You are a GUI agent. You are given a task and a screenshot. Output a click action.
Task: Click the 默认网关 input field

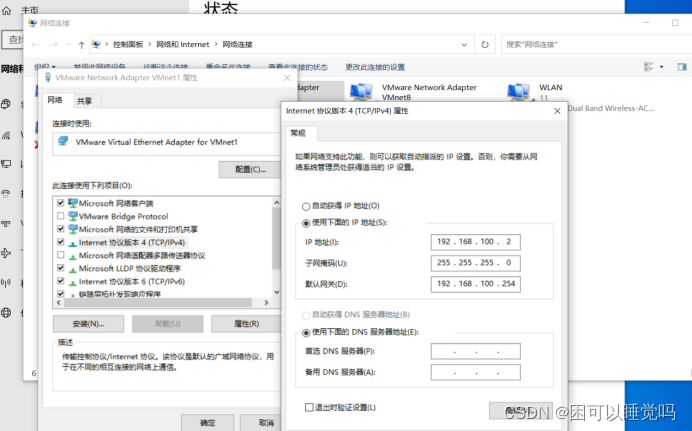click(x=476, y=284)
